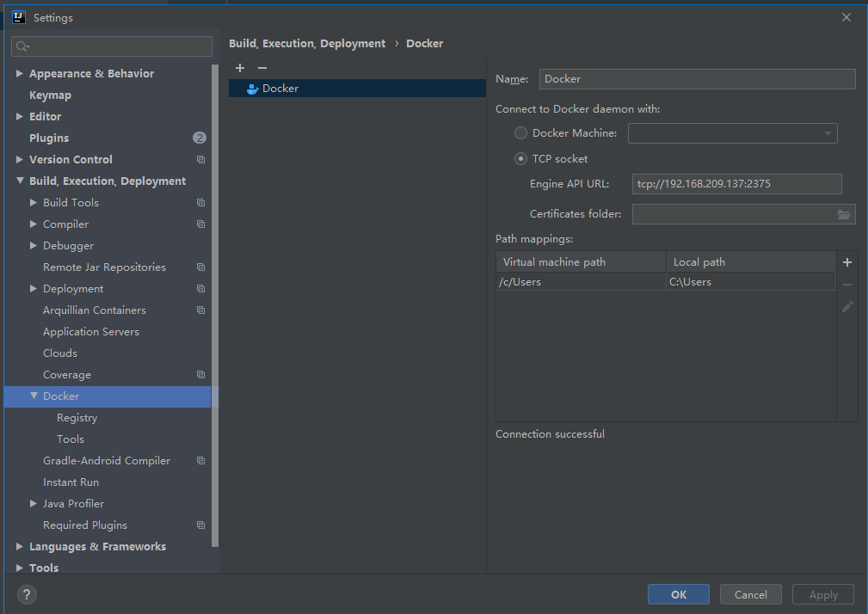Click project-level icon beside Remote Jar Repositories
Image resolution: width=868 pixels, height=614 pixels.
coord(201,267)
